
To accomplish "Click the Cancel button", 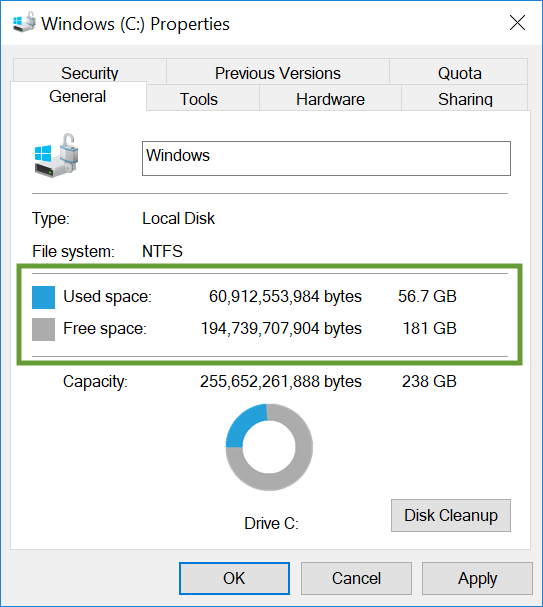I will pos(356,578).
